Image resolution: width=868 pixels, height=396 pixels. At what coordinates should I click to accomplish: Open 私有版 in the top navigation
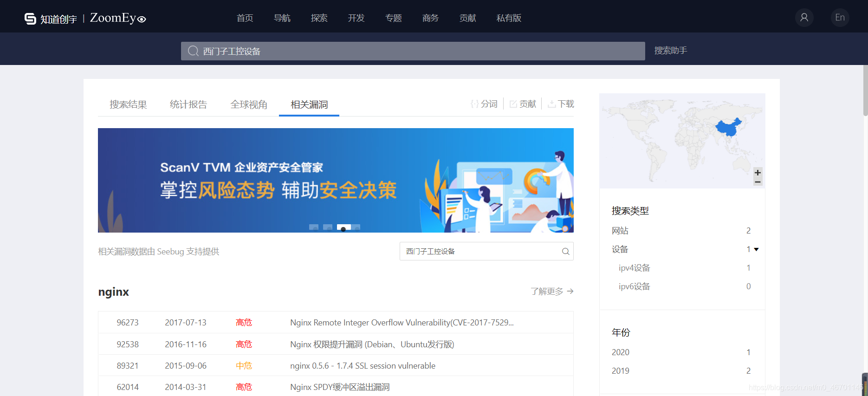(x=509, y=18)
